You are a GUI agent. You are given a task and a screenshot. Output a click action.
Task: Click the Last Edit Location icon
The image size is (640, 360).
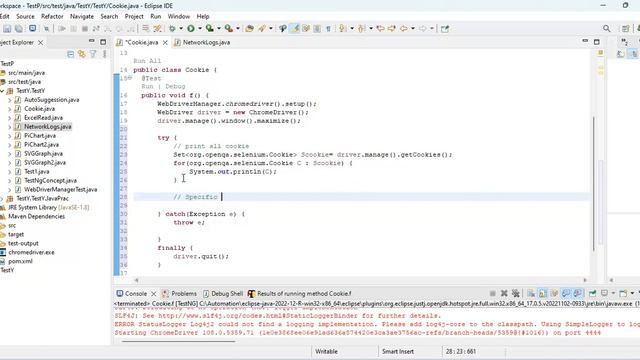(x=380, y=29)
